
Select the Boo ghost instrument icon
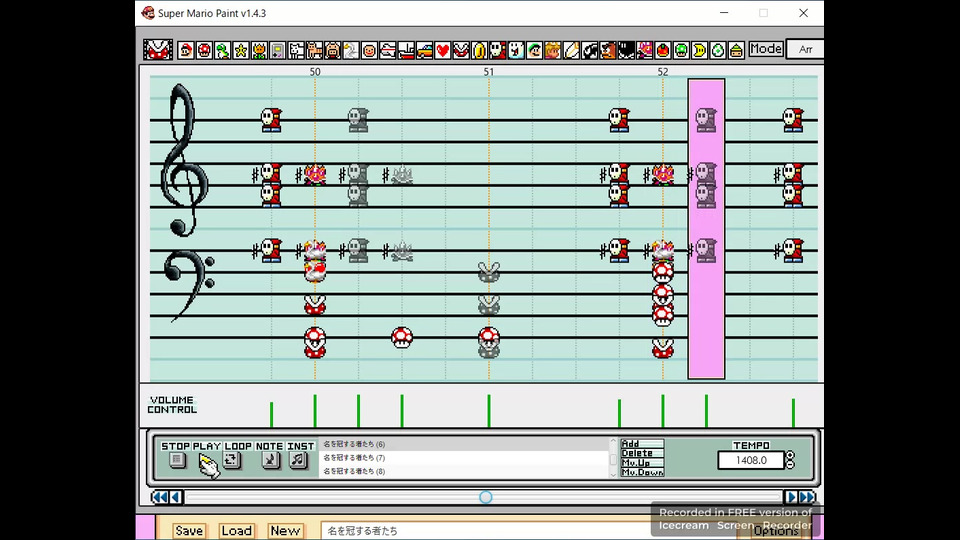click(x=516, y=50)
